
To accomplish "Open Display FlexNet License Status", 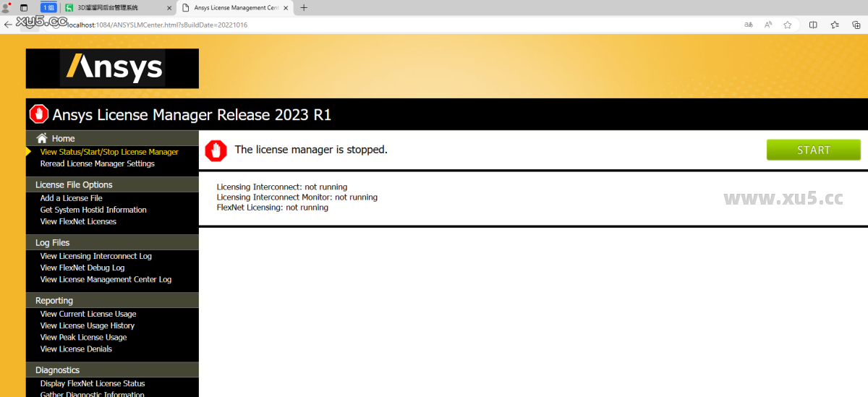I will pyautogui.click(x=93, y=383).
